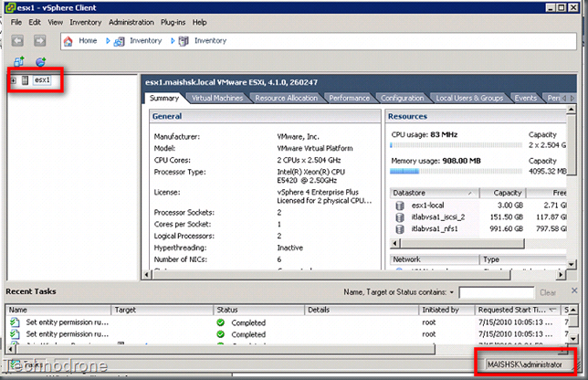
Task: Click the arrow after first Inventory breadcrumb
Action: coord(173,41)
